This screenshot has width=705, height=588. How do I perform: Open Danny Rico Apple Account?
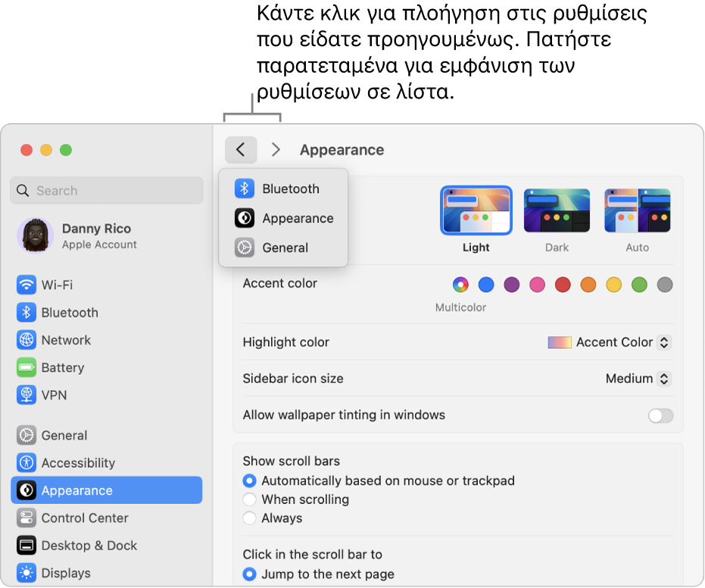tap(107, 236)
